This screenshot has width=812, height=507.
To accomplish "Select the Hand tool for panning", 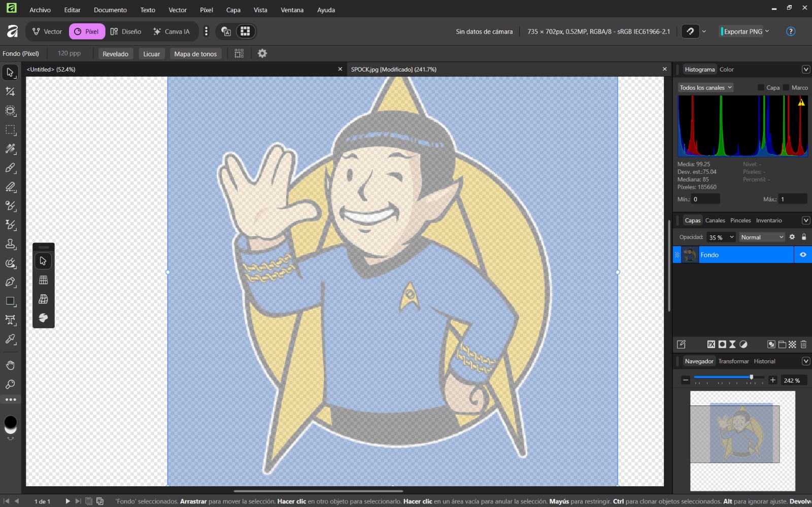I will tap(10, 365).
